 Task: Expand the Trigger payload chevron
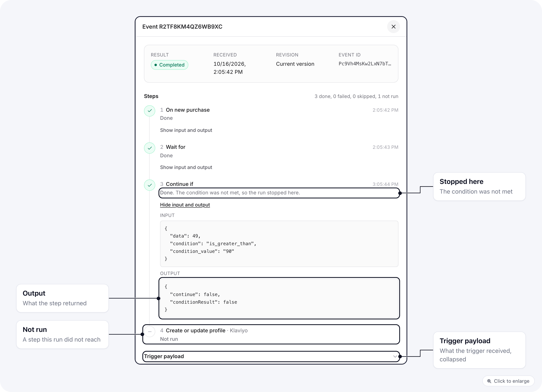[395, 356]
